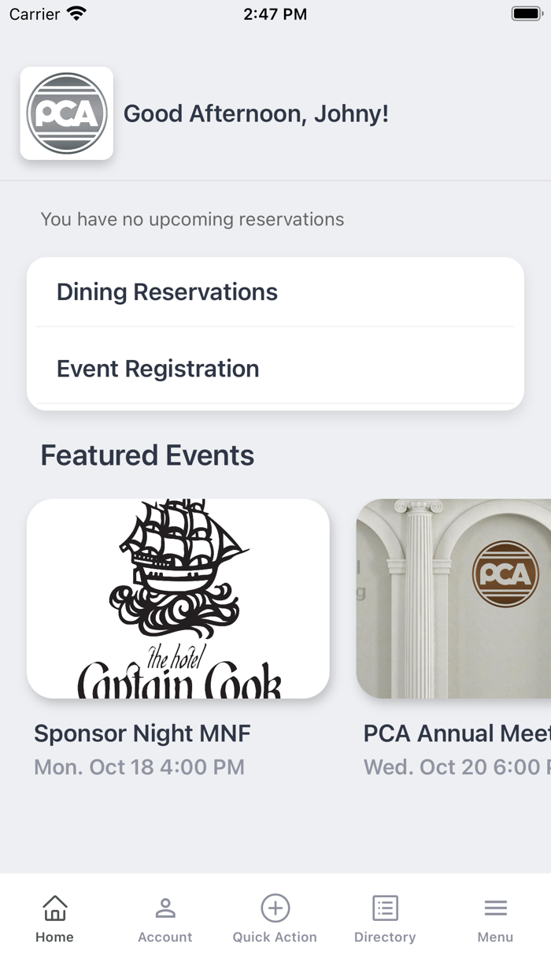This screenshot has width=551, height=980.
Task: Select the PCA Annual Meeting event link
Action: click(455, 733)
